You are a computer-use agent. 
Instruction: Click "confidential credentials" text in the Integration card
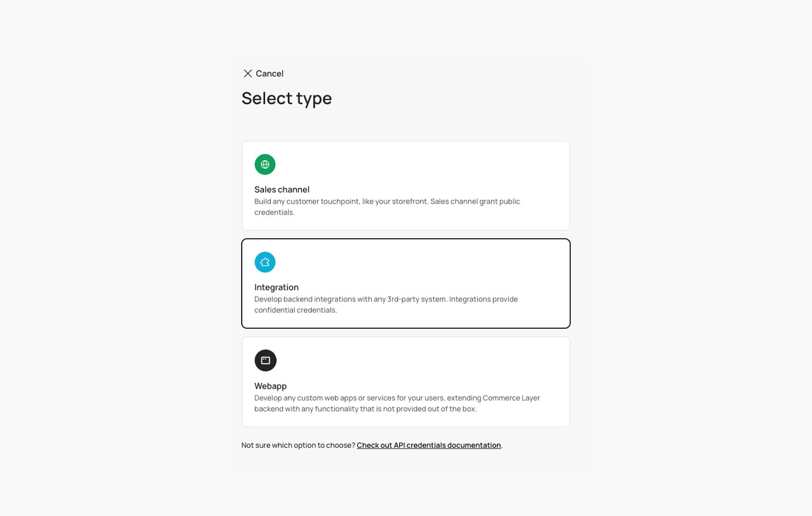click(296, 310)
